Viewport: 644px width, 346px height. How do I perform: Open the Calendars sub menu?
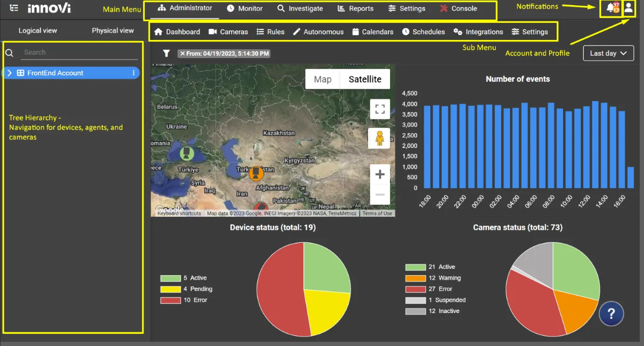click(x=373, y=32)
